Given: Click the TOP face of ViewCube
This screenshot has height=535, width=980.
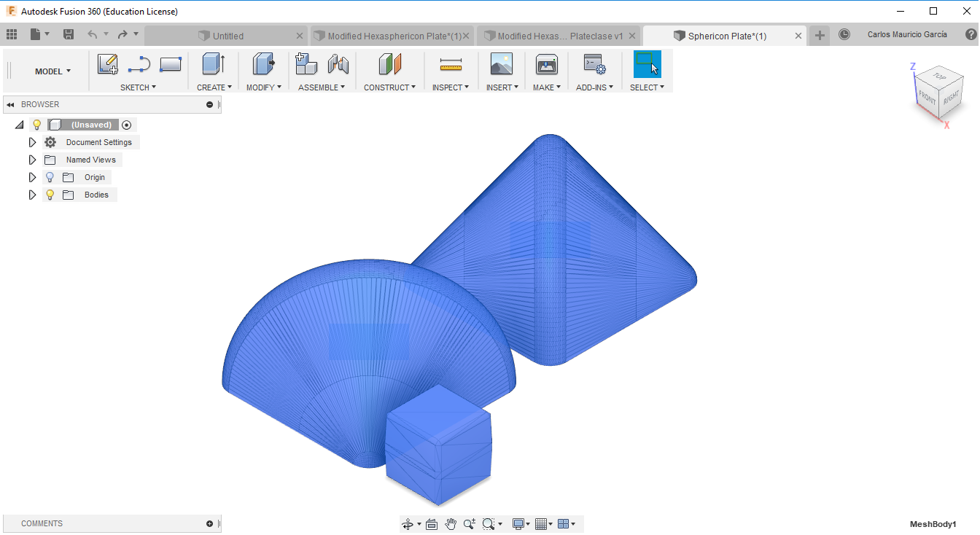Looking at the screenshot, I should point(939,77).
